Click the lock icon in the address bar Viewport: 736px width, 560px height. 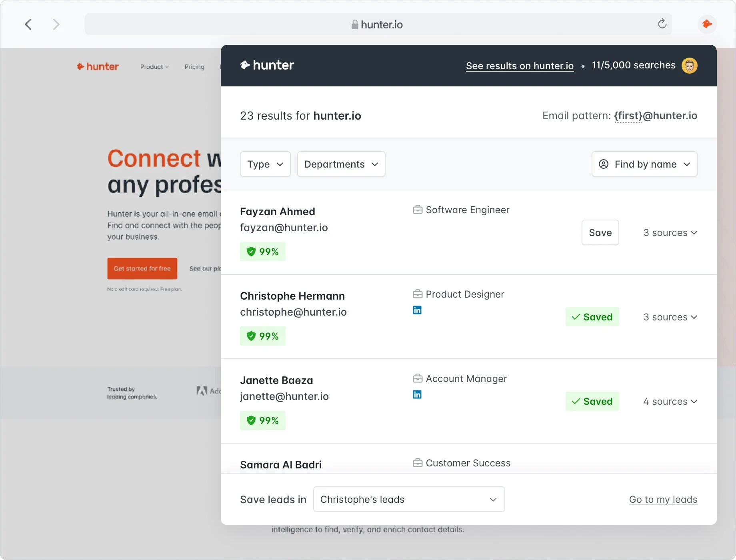coord(354,25)
